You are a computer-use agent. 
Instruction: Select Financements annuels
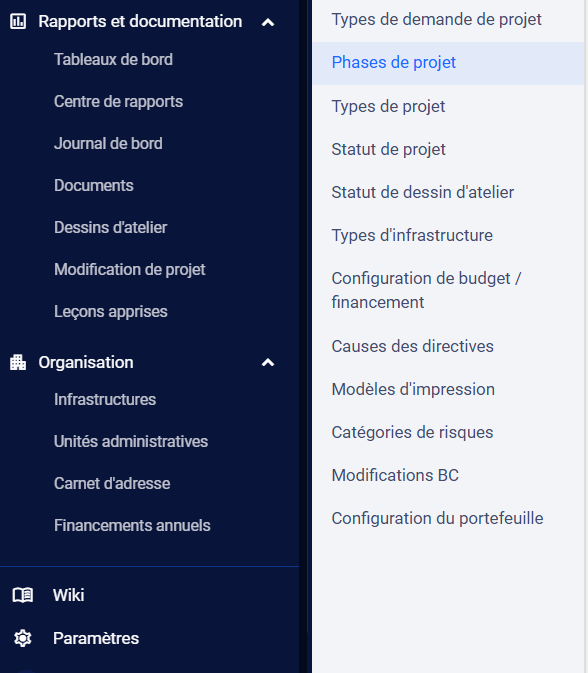(132, 525)
